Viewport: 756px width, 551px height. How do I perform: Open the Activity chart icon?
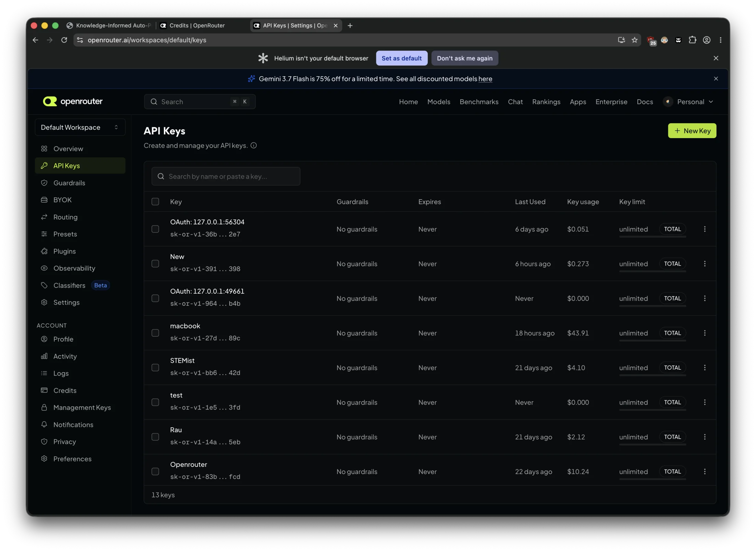tap(44, 356)
